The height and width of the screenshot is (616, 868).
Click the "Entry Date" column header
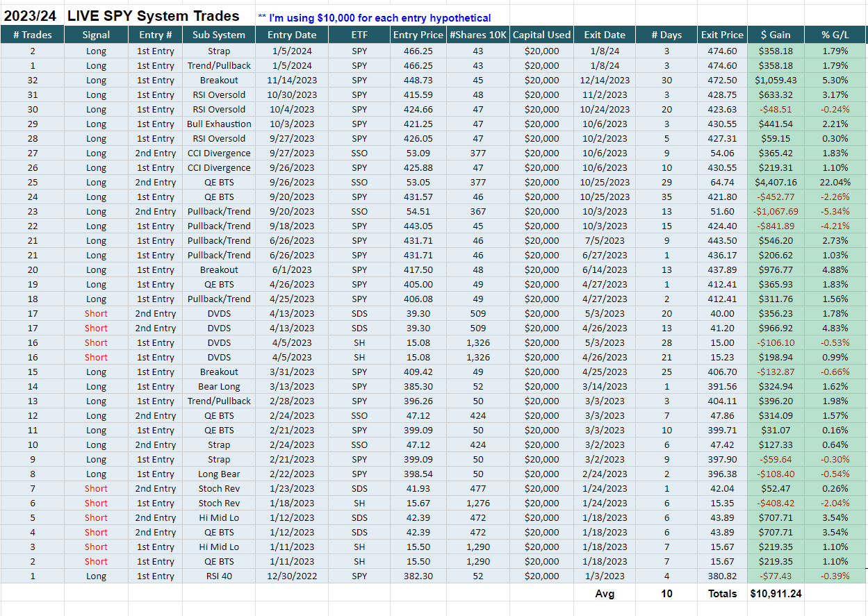292,35
